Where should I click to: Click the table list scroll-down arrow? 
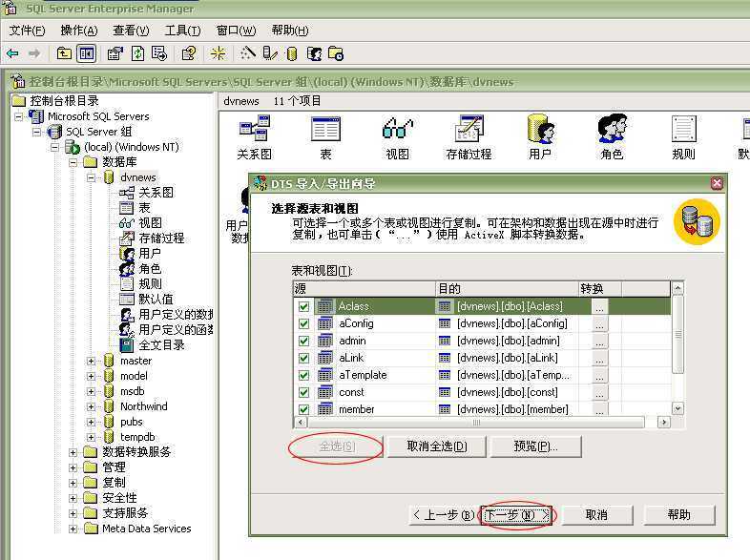(677, 408)
